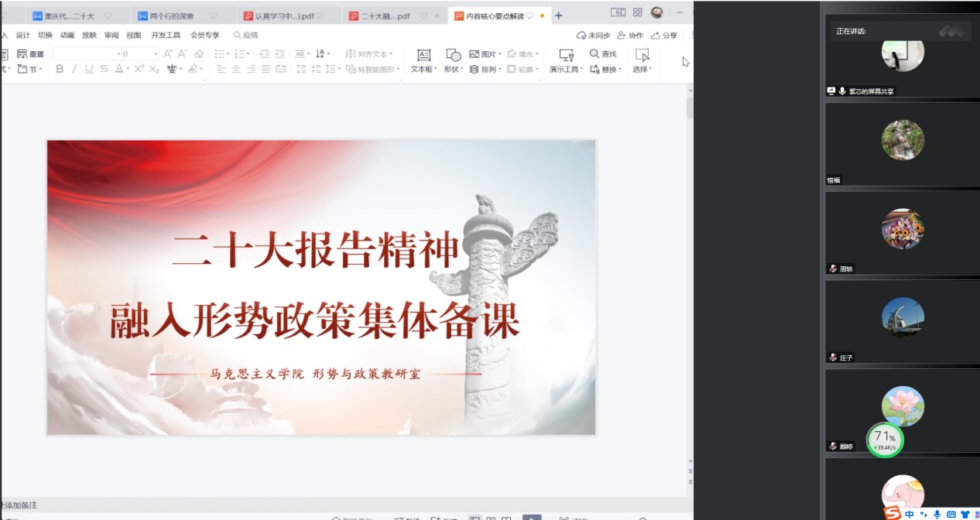Open the font size dropdown
The width and height of the screenshot is (980, 520).
(156, 54)
